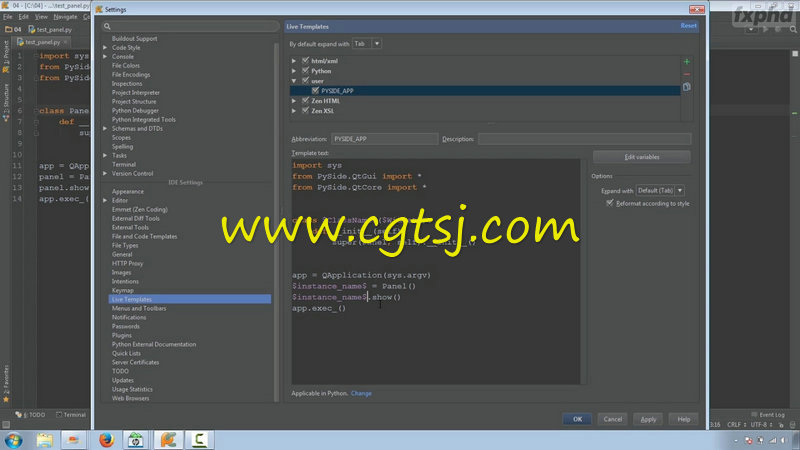The width and height of the screenshot is (800, 450).
Task: Launch Firefox from the taskbar
Action: pyautogui.click(x=106, y=440)
